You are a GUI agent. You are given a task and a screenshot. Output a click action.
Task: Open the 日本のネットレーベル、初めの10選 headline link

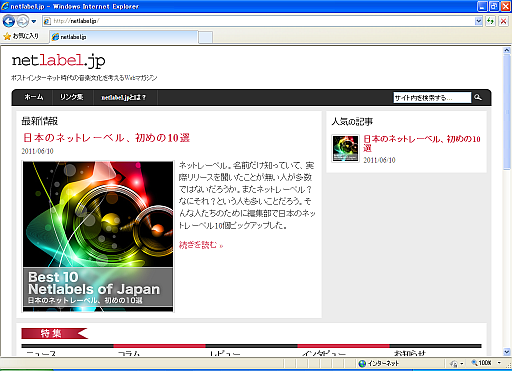click(106, 138)
